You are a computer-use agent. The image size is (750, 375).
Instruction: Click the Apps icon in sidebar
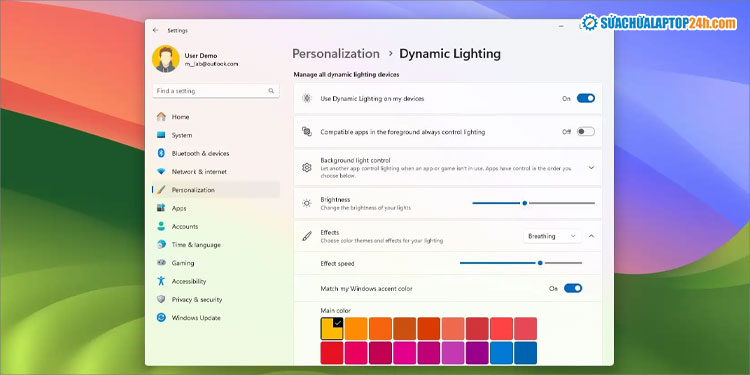(161, 208)
